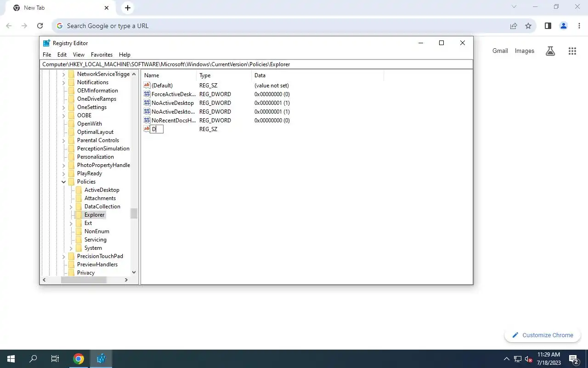The image size is (588, 368).
Task: Reload the Chrome page
Action: [40, 26]
